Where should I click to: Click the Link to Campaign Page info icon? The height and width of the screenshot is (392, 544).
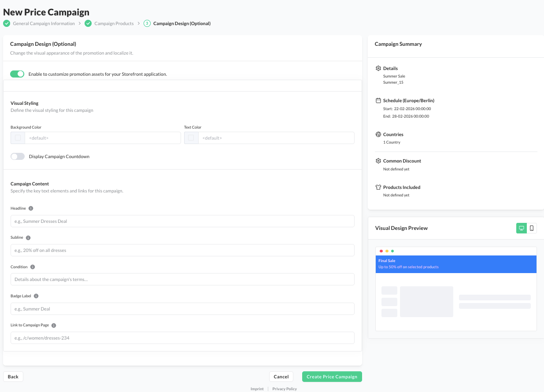[x=54, y=325]
